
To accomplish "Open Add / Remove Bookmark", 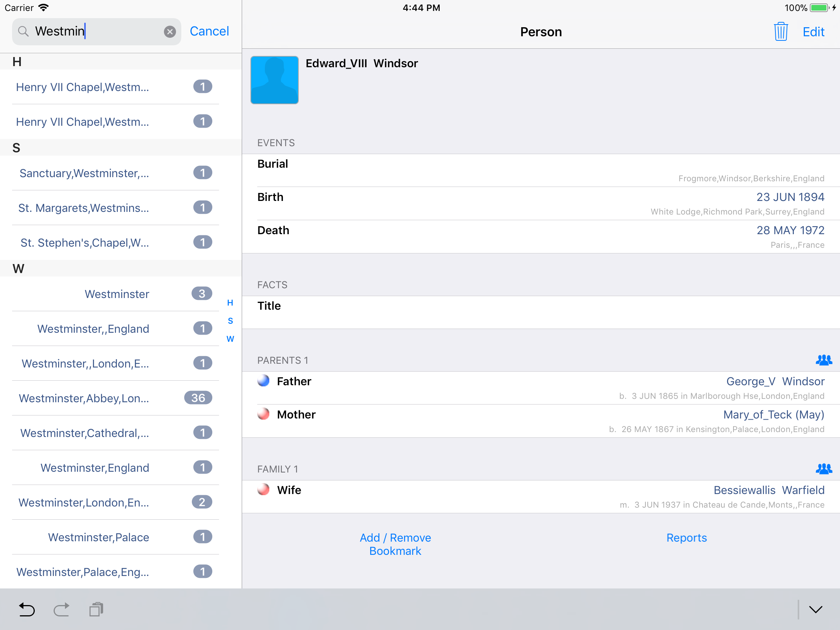I will click(x=395, y=544).
